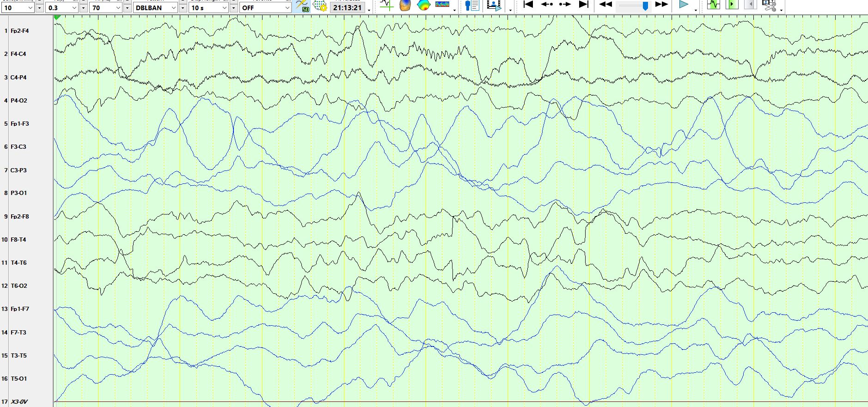The width and height of the screenshot is (868, 407).
Task: Open the electrode montage settings icon
Action: [319, 6]
